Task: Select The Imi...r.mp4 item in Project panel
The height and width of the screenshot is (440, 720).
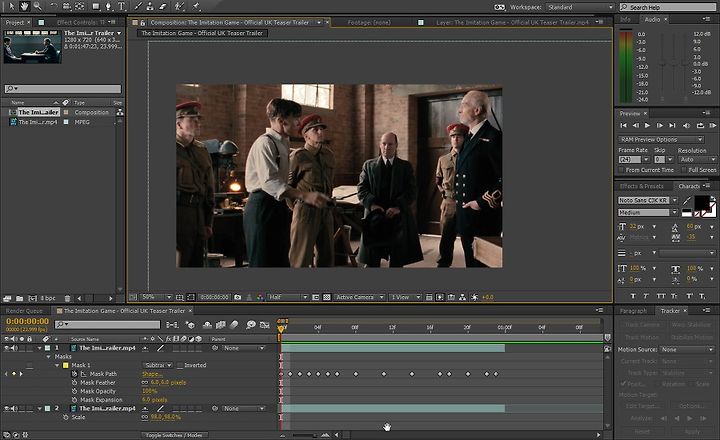Action: 38,122
